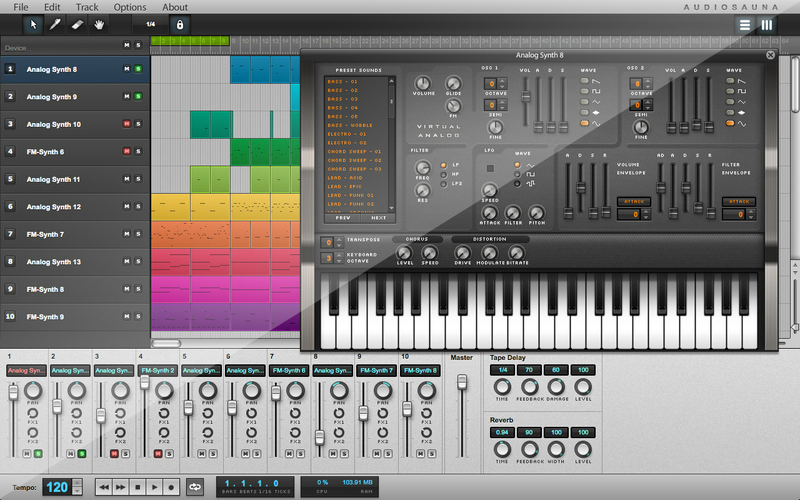Screen dimensions: 800x500
Task: Click the rewind transport button
Action: coord(103,486)
